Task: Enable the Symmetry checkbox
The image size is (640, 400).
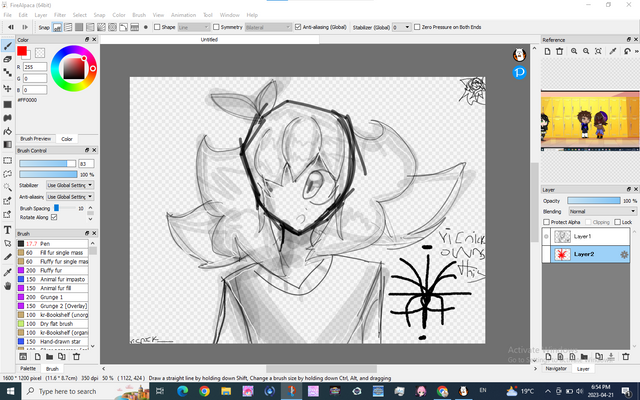Action: [x=216, y=27]
